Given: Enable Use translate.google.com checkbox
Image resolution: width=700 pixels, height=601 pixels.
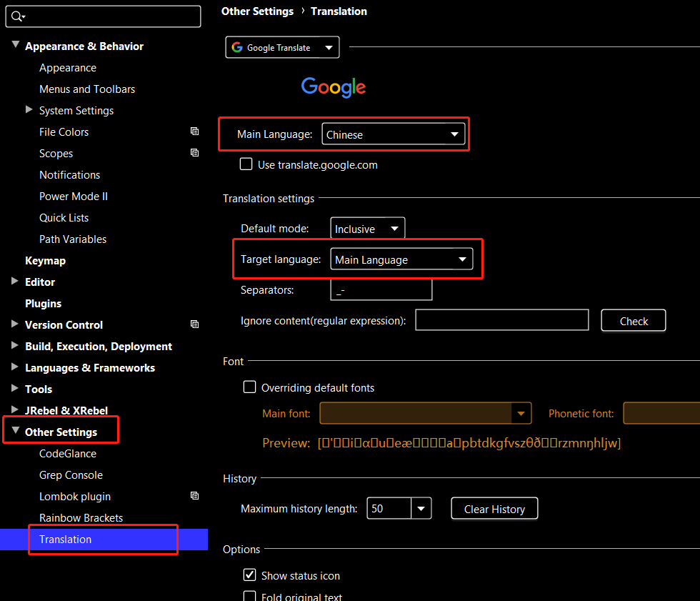Looking at the screenshot, I should [x=246, y=164].
